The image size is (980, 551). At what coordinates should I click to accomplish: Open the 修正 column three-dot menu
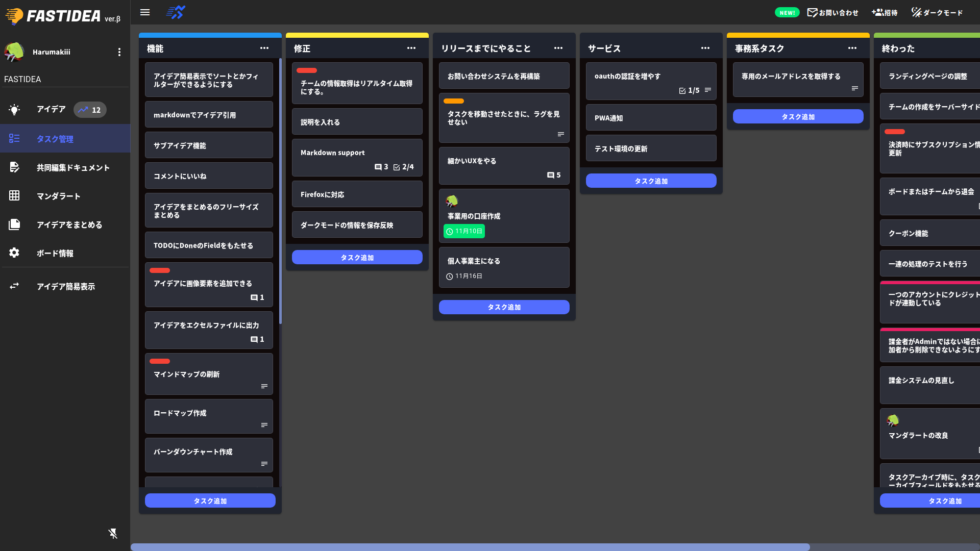pos(411,48)
